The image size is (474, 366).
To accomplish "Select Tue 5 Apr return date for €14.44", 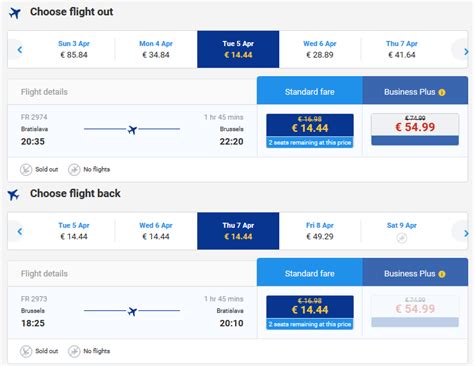I will pos(74,231).
